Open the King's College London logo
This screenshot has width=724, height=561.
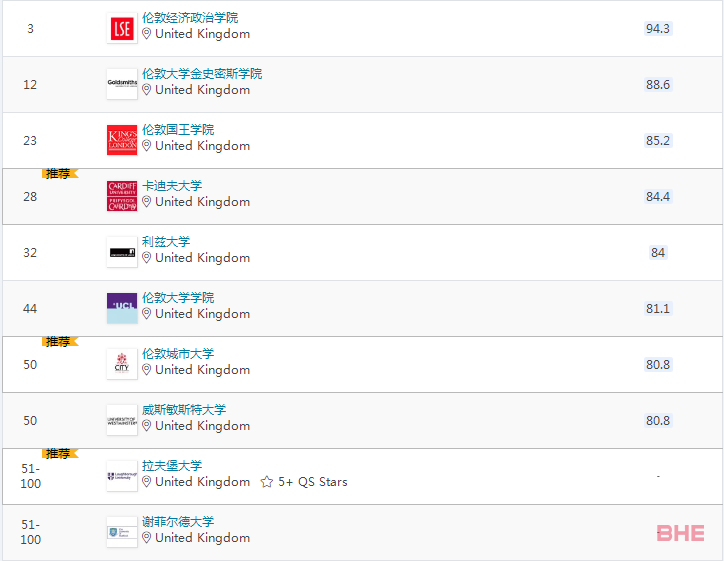[x=122, y=140]
